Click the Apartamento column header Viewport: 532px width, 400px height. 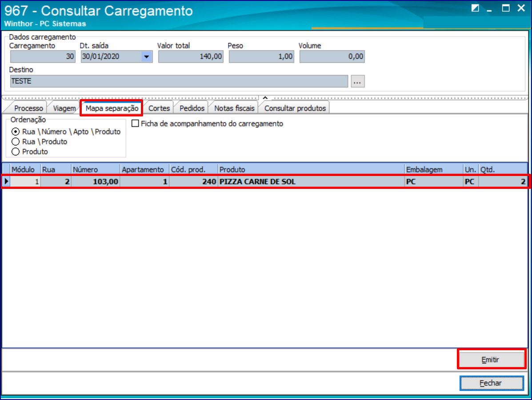pos(144,169)
